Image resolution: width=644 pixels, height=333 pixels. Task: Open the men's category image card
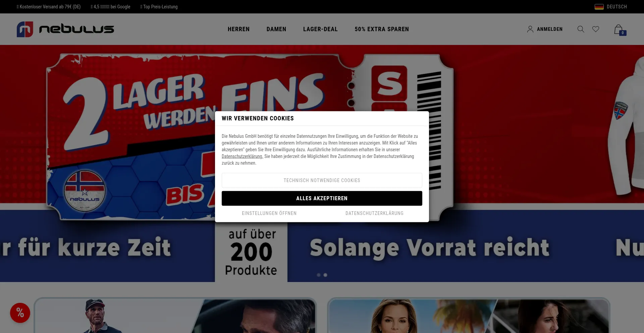(175, 315)
